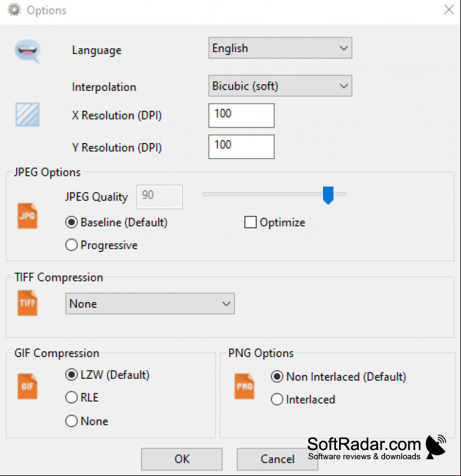
Task: Close the Options dialog window
Action: point(449,10)
